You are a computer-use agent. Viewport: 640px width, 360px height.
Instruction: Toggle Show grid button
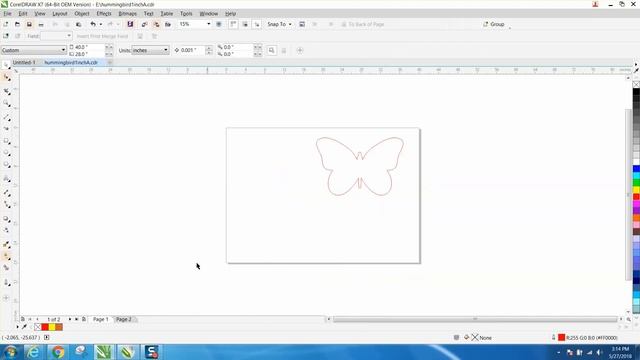coord(245,24)
